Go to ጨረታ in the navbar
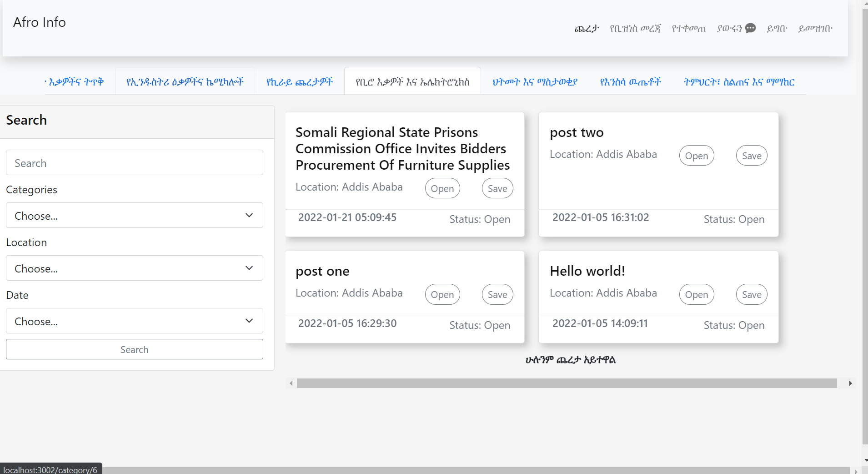Viewport: 868px width, 474px height. coord(587,29)
